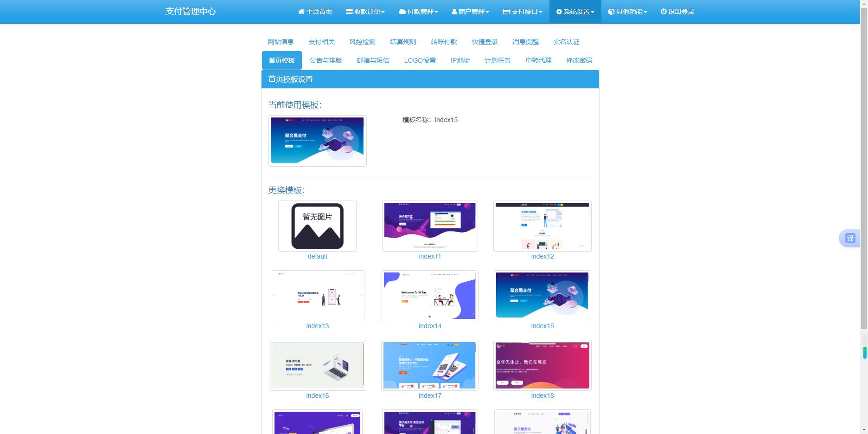Open the 支付相关 tab
The width and height of the screenshot is (868, 434).
tap(322, 42)
